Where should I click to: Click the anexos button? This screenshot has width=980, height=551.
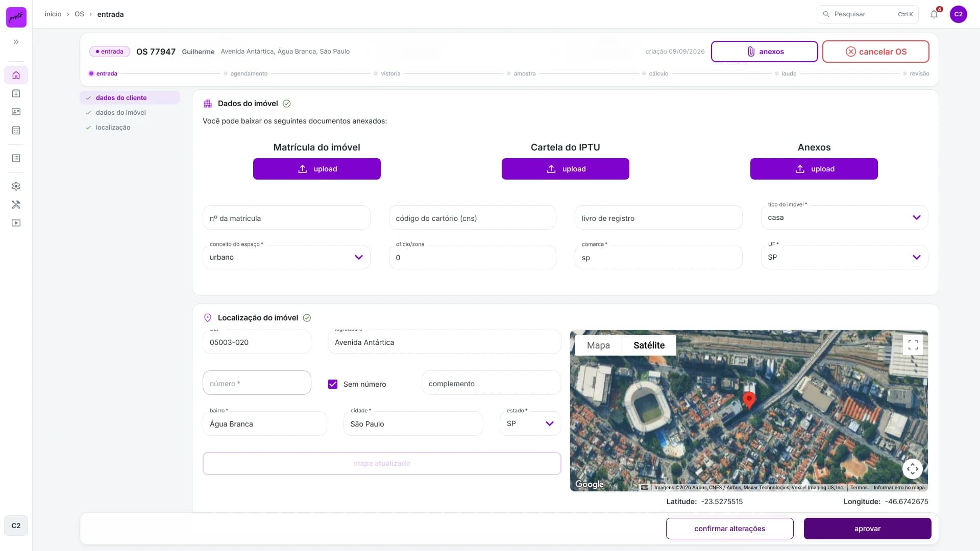coord(764,52)
